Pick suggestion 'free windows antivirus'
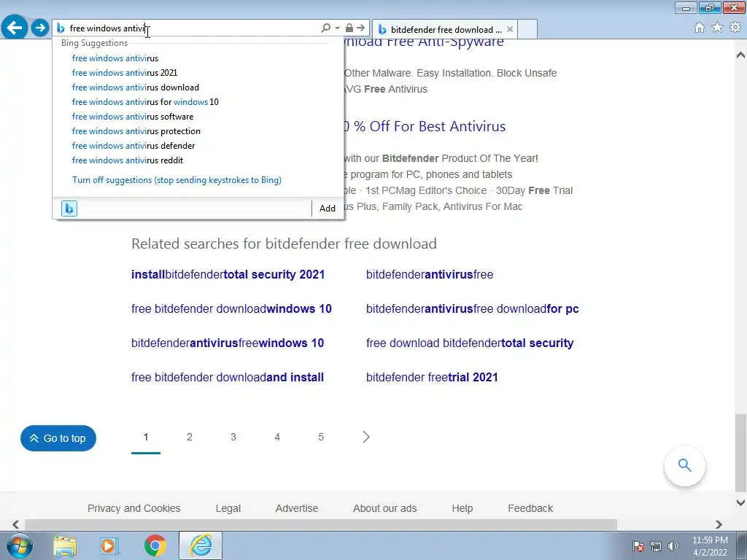This screenshot has width=747, height=560. coord(115,58)
